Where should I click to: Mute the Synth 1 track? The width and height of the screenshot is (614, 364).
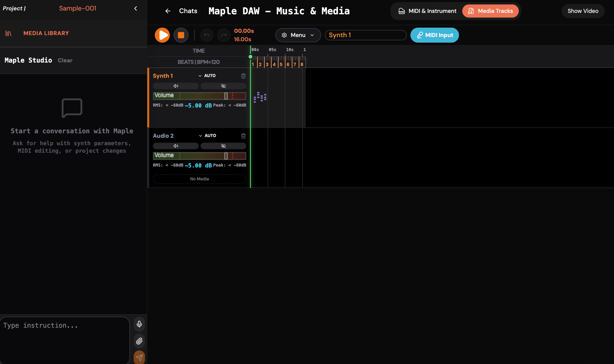[x=175, y=86]
